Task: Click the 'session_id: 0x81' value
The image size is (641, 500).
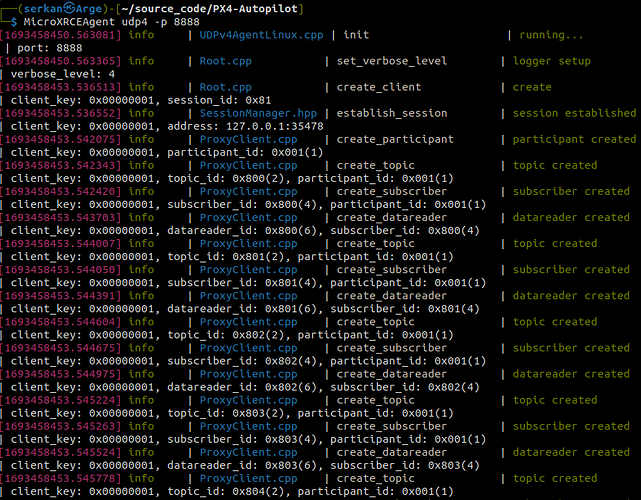Action: coord(219,100)
